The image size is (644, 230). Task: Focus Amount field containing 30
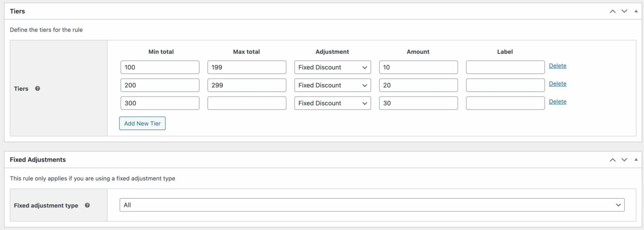pos(418,103)
